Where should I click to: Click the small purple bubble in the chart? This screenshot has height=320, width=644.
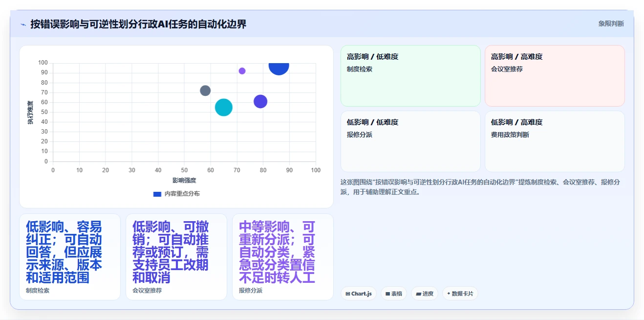click(x=242, y=71)
